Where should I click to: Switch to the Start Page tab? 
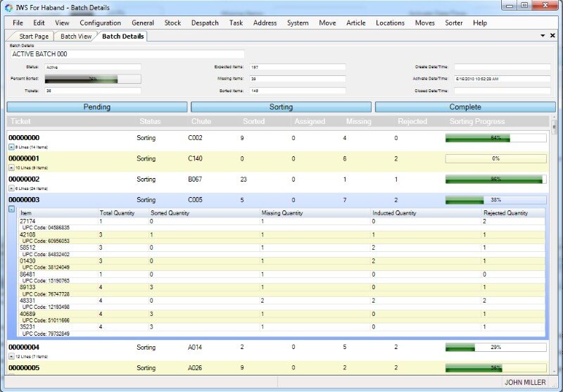34,36
